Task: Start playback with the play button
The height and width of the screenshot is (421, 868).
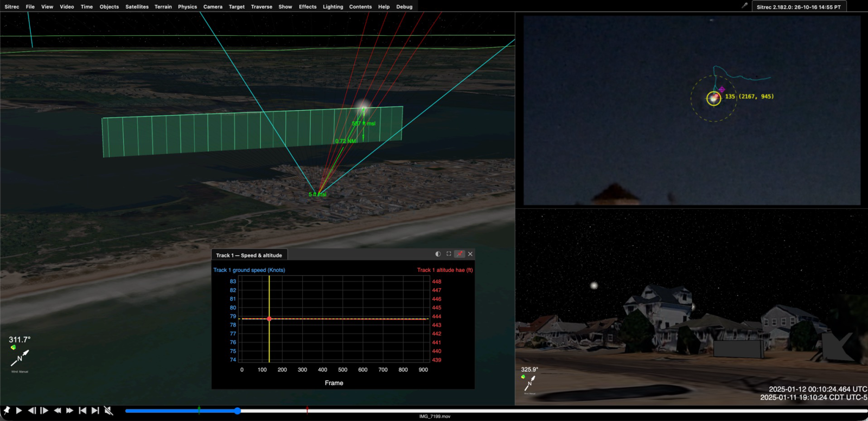Action: pos(19,411)
